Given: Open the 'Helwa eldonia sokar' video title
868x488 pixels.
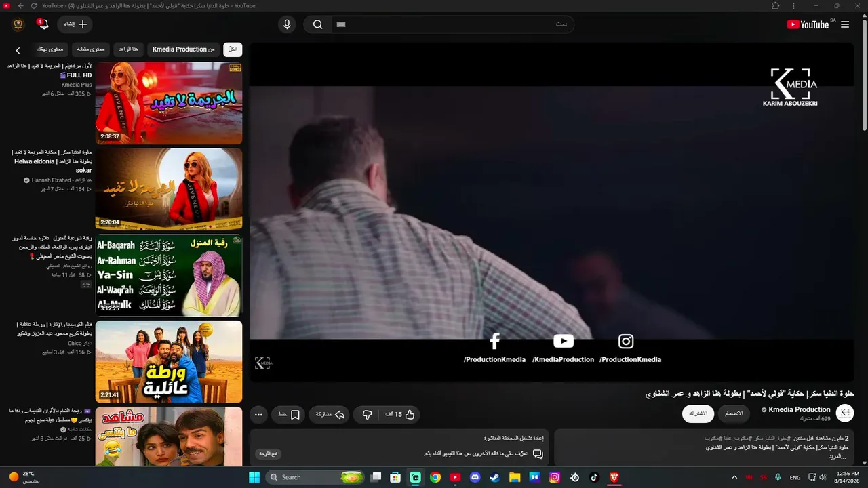Looking at the screenshot, I should [x=52, y=161].
